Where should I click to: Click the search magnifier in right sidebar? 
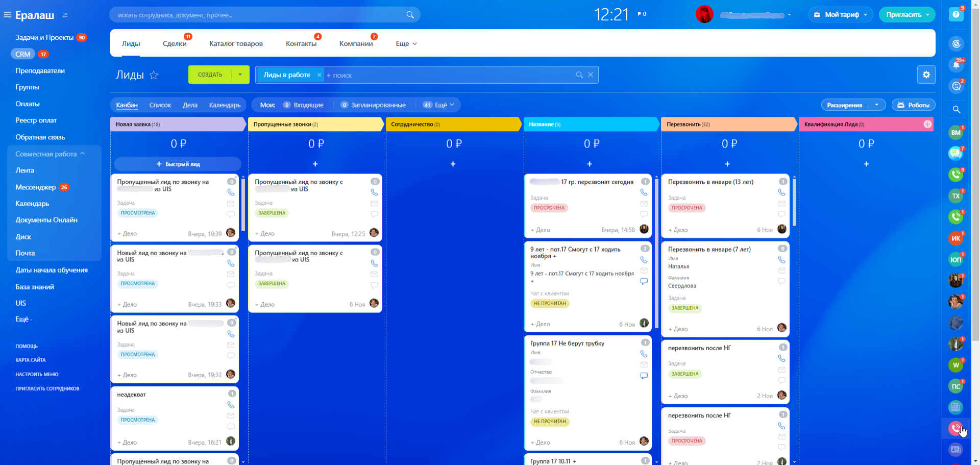[956, 109]
